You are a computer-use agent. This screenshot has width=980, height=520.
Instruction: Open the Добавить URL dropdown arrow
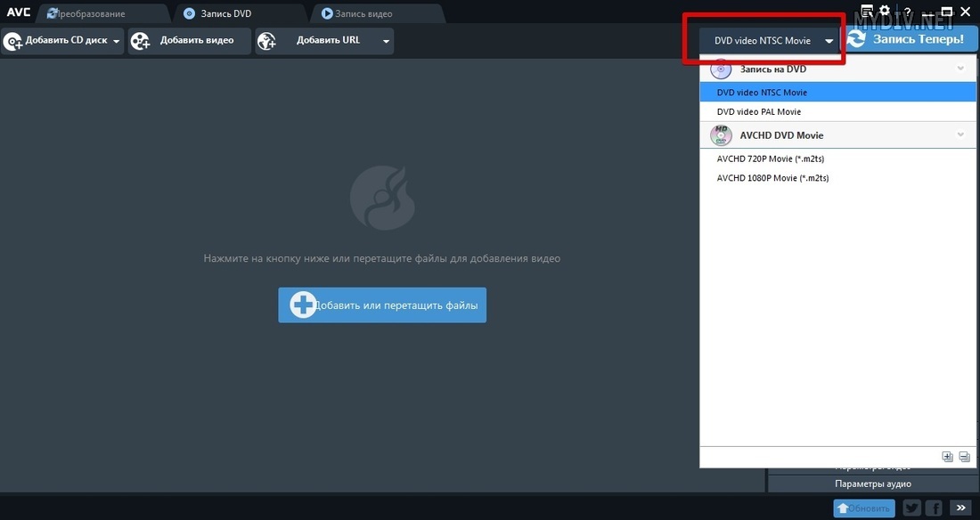[x=386, y=41]
